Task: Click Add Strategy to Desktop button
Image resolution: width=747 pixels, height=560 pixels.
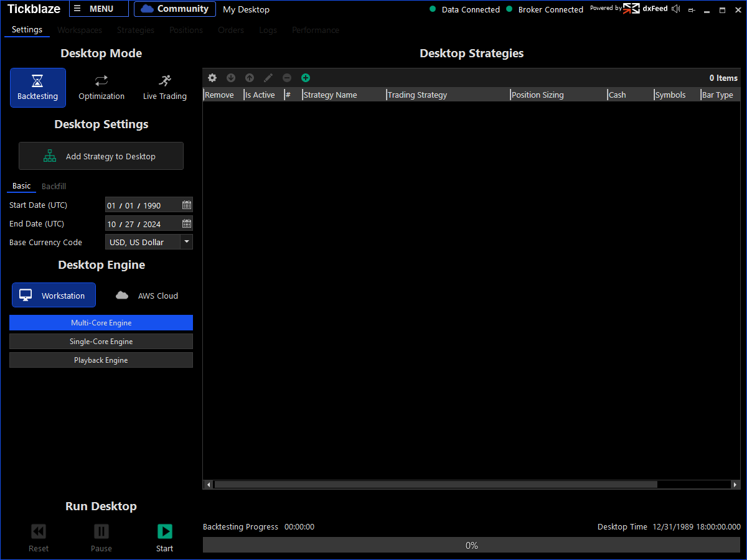Action: point(101,156)
